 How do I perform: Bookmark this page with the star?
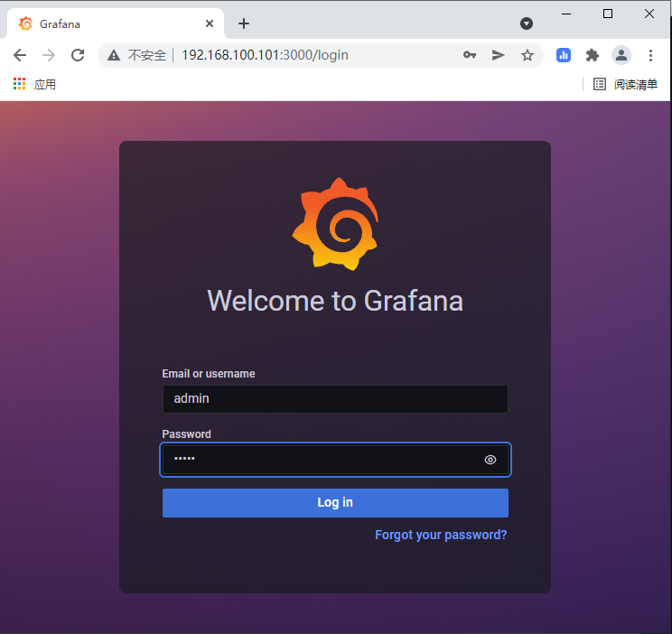(527, 55)
